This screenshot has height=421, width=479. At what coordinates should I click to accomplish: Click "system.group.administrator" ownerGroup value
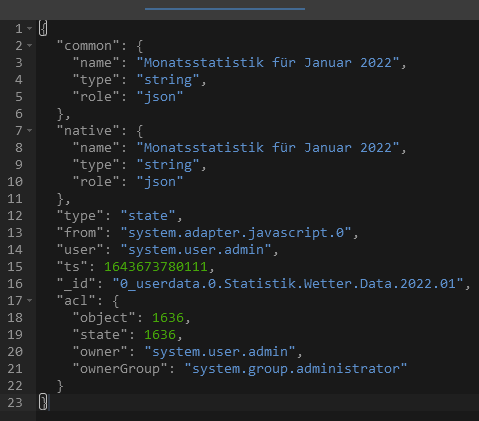click(x=296, y=369)
